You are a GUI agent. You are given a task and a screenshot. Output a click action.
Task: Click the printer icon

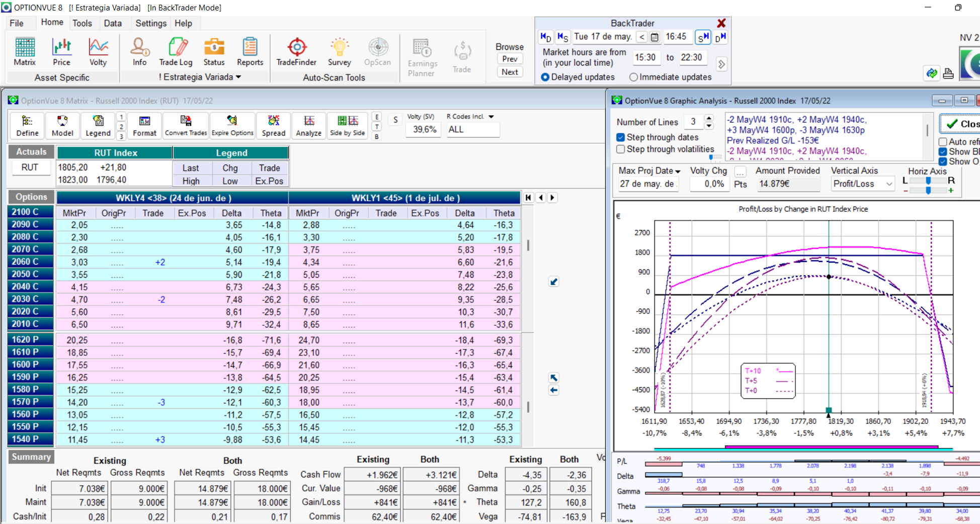pyautogui.click(x=948, y=73)
